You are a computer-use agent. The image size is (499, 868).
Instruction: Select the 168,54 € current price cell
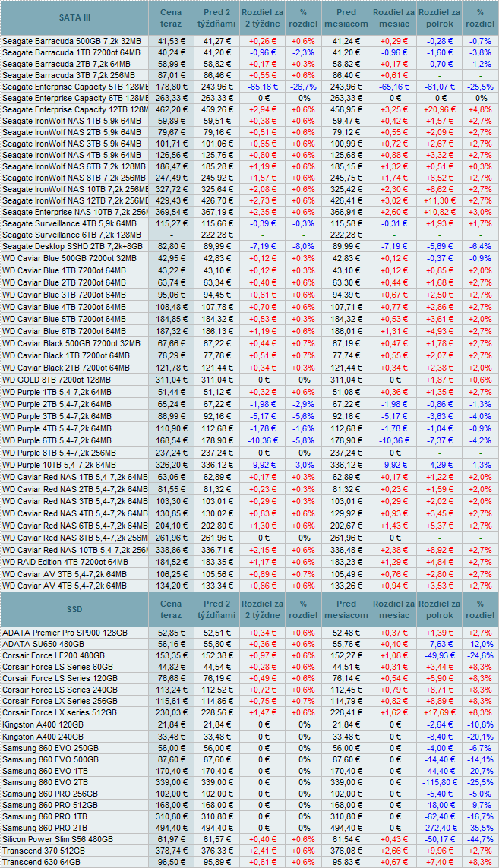(172, 440)
